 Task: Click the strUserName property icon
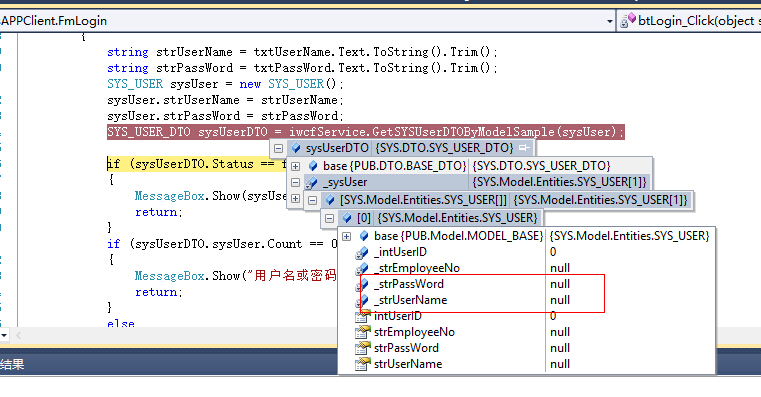click(x=363, y=364)
